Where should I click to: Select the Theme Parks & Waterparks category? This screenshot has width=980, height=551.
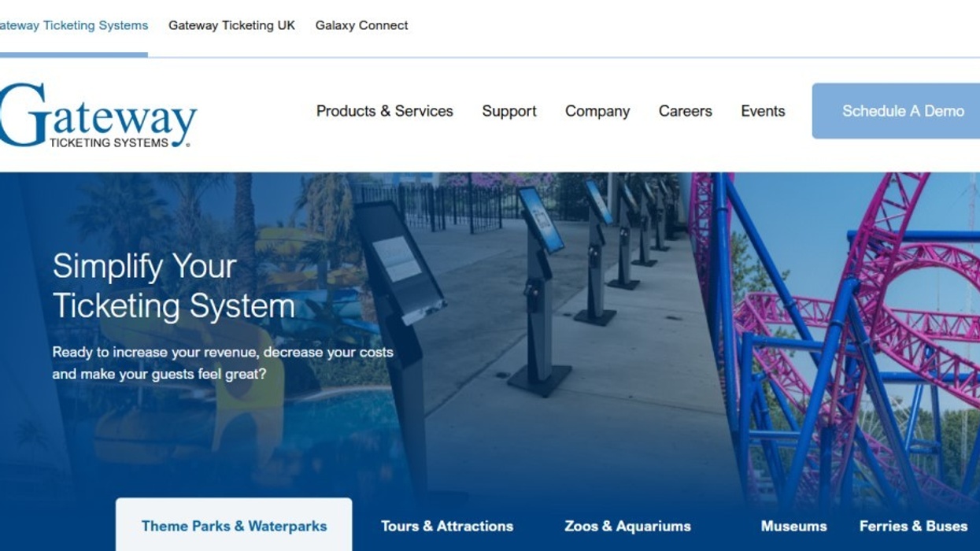[233, 526]
